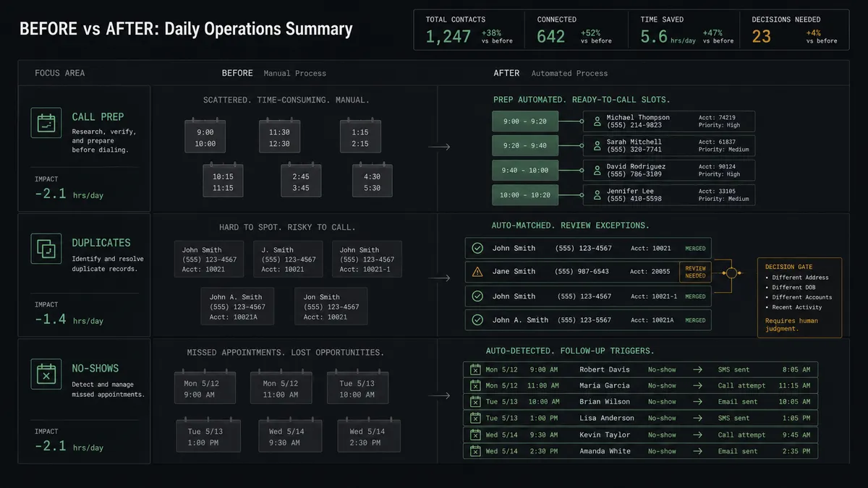This screenshot has height=488, width=868.
Task: Click Call Prep impact -2.1 hrs/day
Action: (69, 194)
